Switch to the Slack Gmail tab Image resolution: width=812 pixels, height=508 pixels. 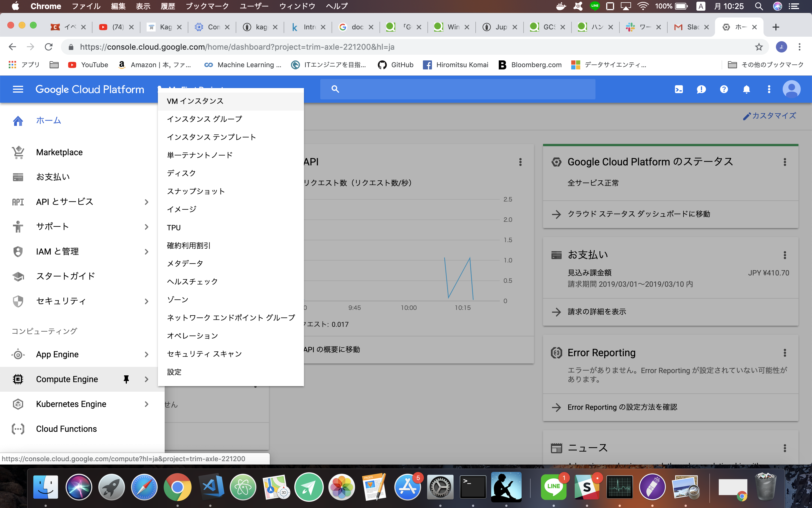pos(691,27)
